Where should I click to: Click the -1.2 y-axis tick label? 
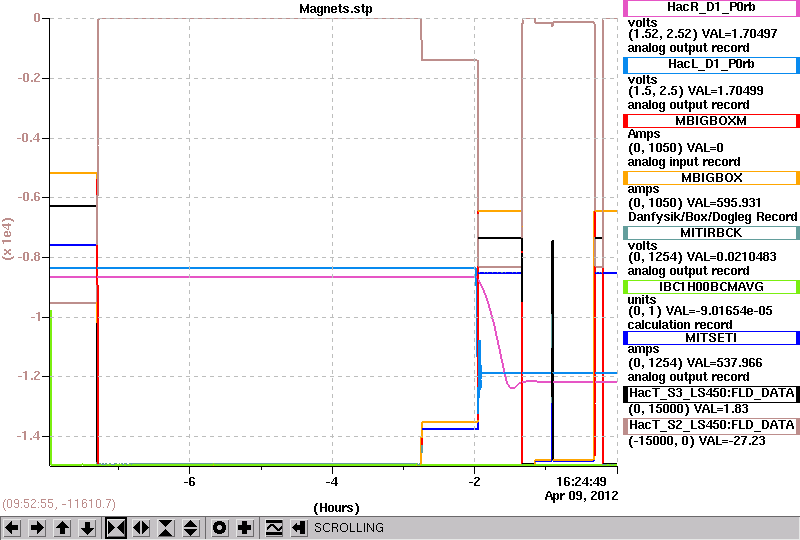[29, 376]
